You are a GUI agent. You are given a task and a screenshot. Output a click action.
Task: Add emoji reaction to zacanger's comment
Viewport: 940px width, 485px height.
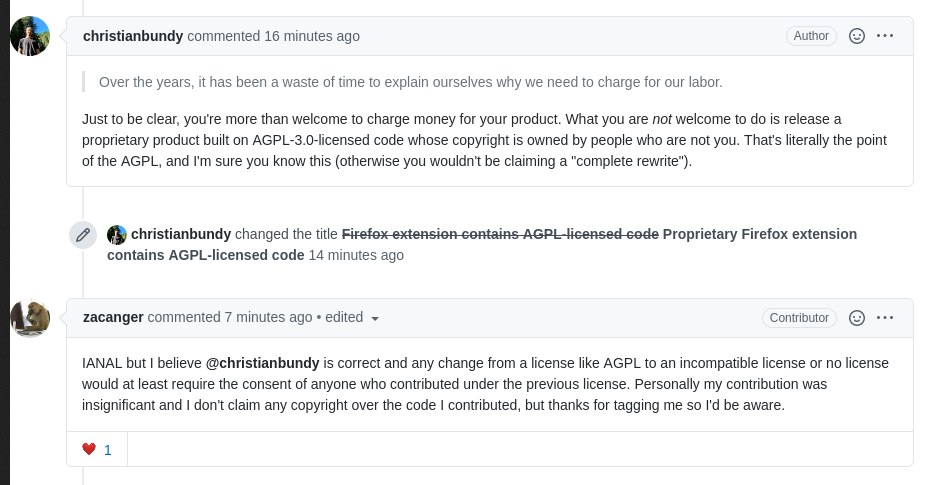click(857, 318)
